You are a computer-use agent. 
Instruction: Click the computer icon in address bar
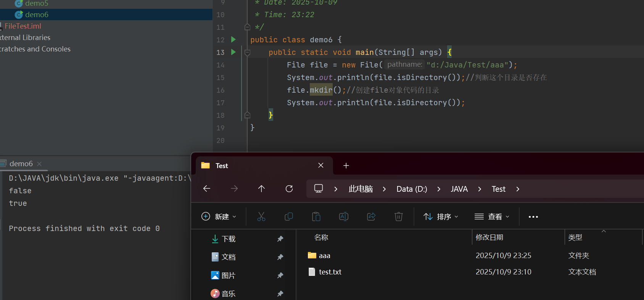coord(319,189)
